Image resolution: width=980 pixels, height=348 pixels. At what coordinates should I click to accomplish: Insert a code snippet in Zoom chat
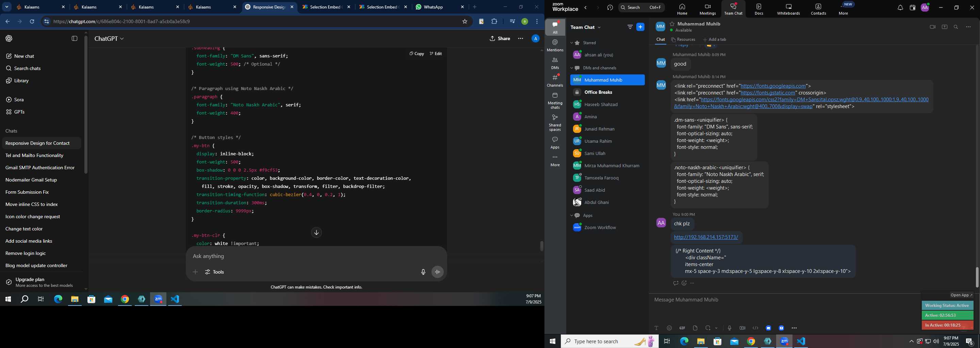[755, 328]
